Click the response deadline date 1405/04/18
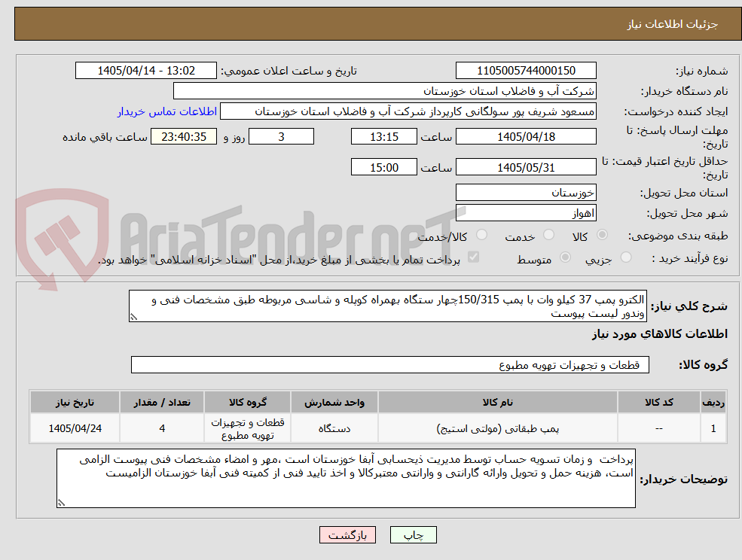 [x=526, y=137]
